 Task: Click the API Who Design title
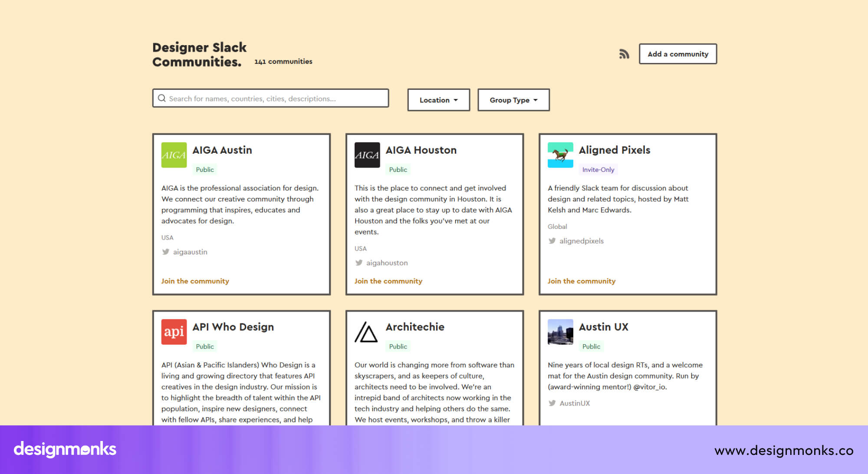[233, 327]
